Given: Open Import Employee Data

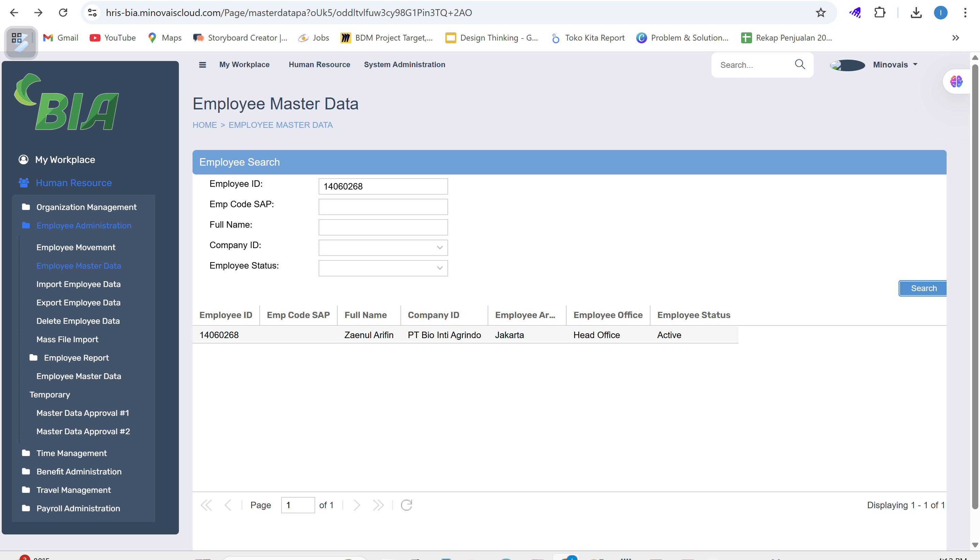Looking at the screenshot, I should tap(78, 284).
